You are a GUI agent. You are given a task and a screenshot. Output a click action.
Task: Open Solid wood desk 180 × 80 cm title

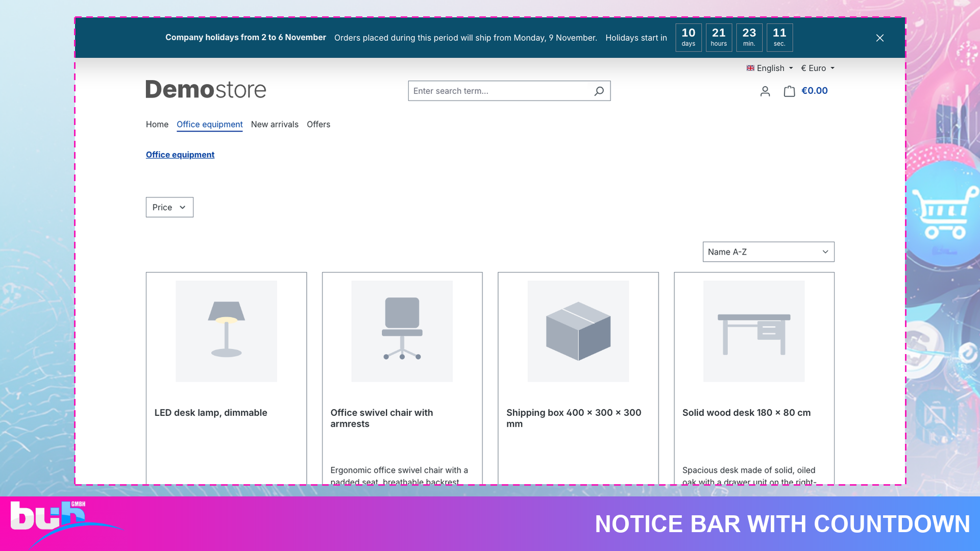[746, 413]
